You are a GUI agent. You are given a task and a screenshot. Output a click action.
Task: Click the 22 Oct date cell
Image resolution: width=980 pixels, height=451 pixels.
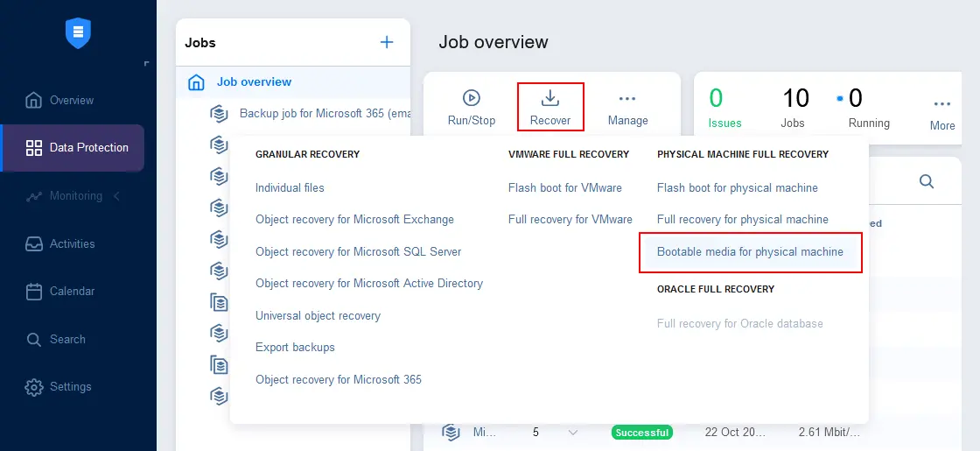736,433
